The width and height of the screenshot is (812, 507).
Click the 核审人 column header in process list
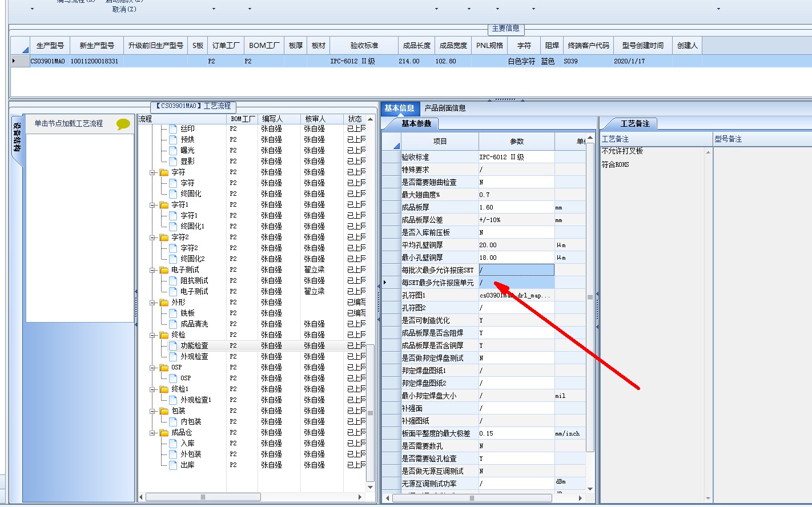[321, 119]
